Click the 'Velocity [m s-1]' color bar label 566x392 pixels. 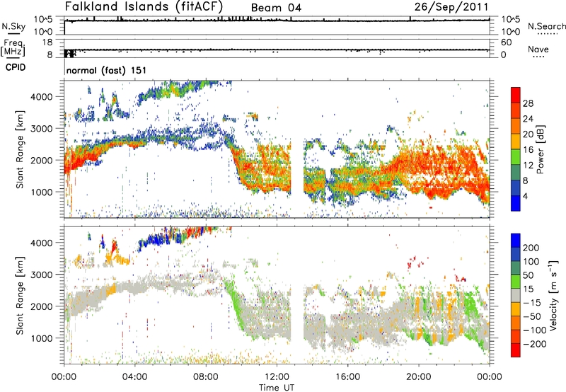[553, 295]
